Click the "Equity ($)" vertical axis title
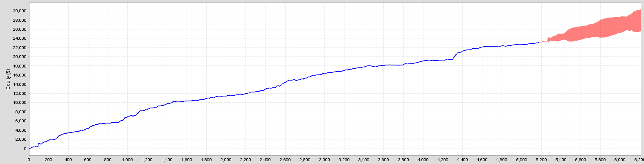 (x=8, y=79)
